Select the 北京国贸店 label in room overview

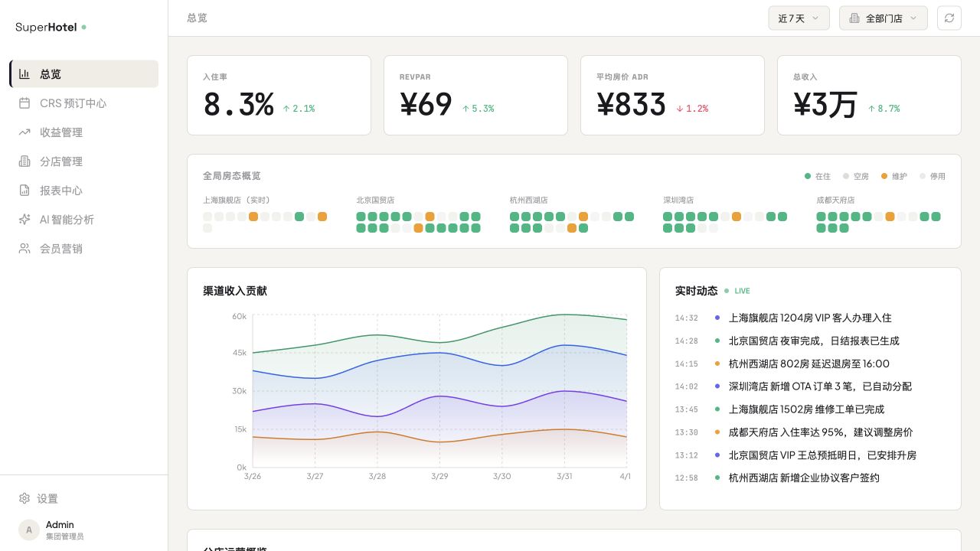click(x=375, y=201)
